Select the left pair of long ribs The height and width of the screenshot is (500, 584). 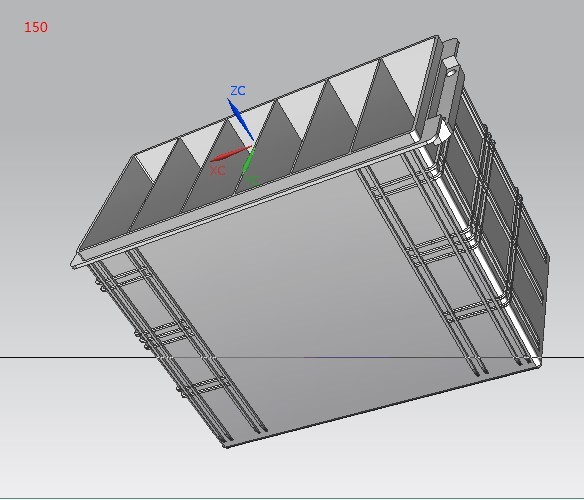tap(179, 346)
